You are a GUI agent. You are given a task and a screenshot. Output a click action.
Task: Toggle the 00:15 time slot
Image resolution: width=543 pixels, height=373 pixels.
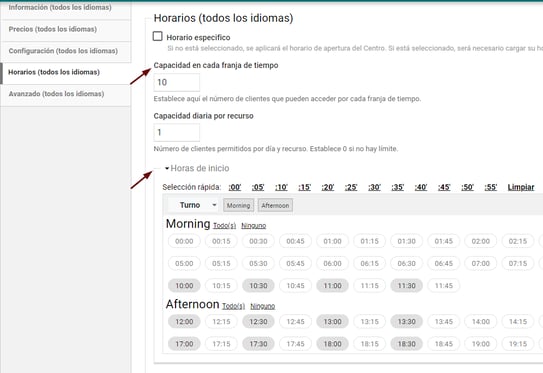221,241
